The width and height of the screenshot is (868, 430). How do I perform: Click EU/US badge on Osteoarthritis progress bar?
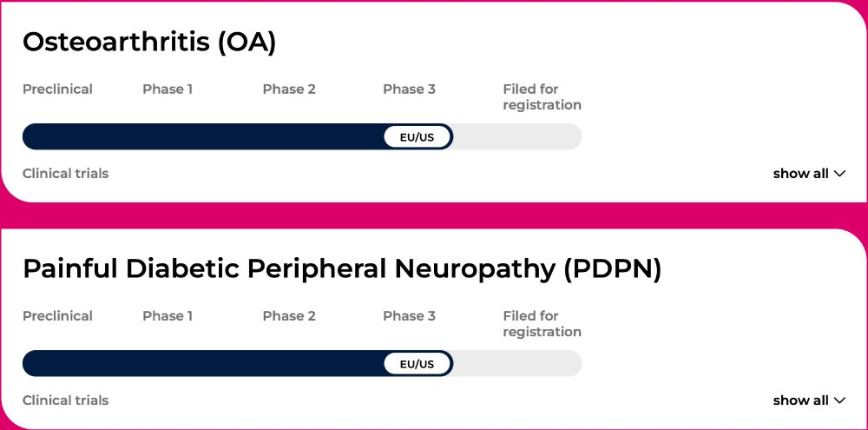click(417, 137)
